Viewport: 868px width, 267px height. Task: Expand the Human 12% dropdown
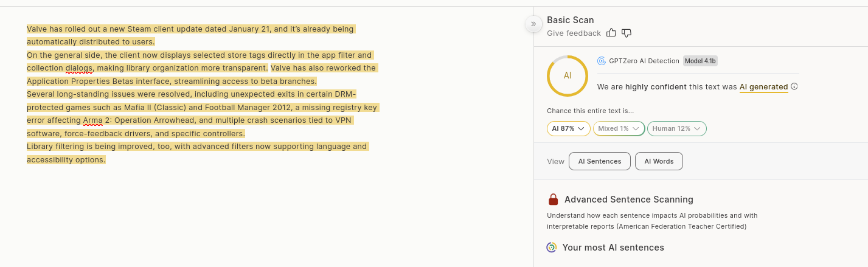pos(676,128)
